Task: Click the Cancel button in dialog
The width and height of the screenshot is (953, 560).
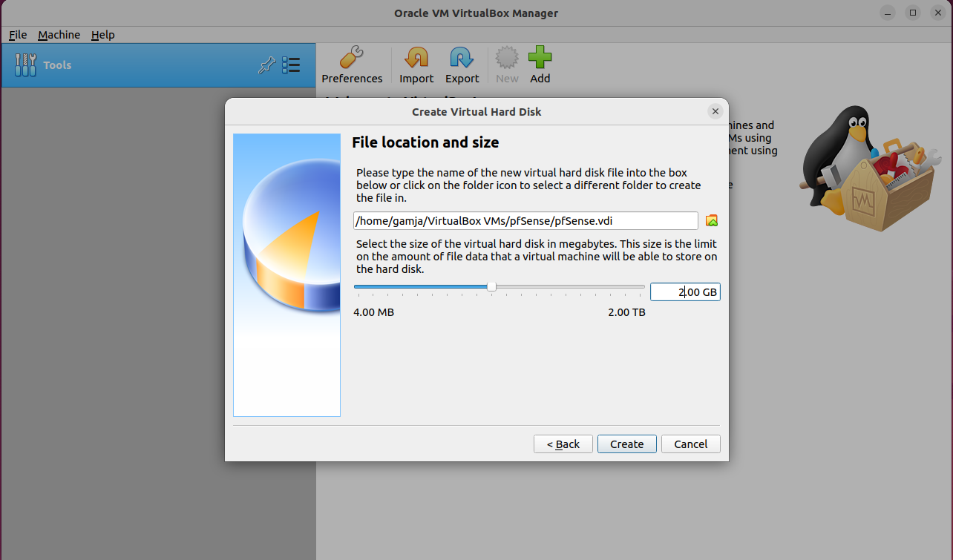Action: 691,444
